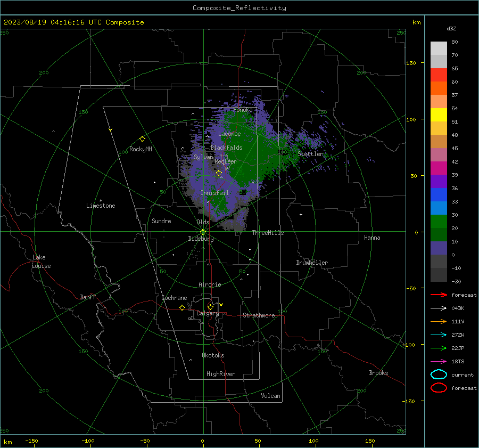Click the blue 33 dBZ color swatch
The height and width of the screenshot is (448, 479).
[439, 194]
